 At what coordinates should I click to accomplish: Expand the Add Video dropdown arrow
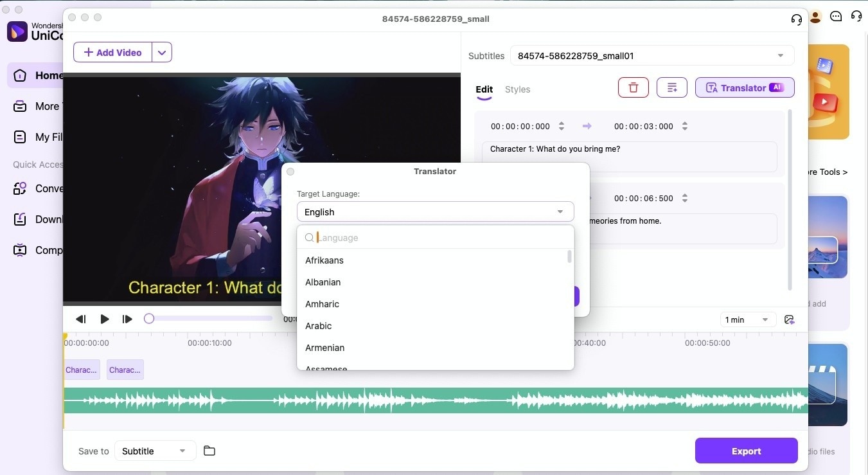pos(162,52)
